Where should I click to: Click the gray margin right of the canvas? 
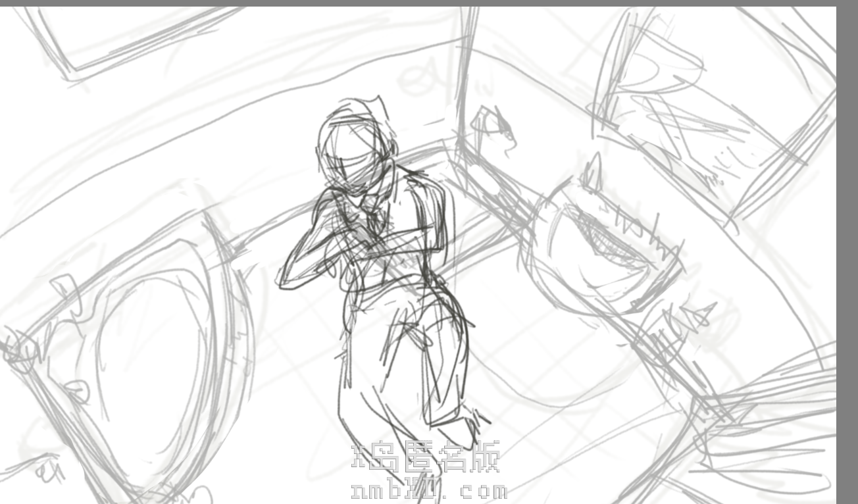[x=847, y=263]
